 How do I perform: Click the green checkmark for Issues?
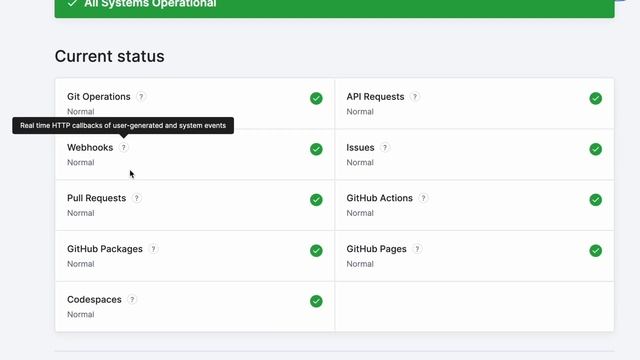click(596, 149)
